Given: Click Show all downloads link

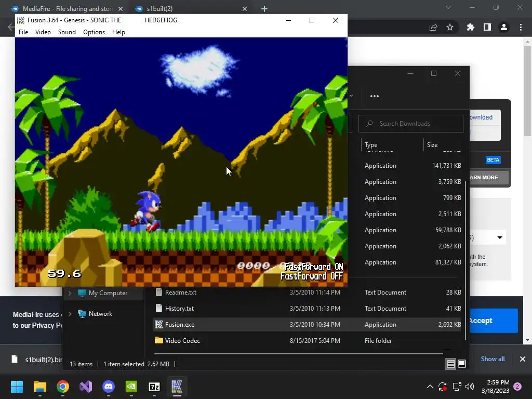Looking at the screenshot, I should [493, 359].
